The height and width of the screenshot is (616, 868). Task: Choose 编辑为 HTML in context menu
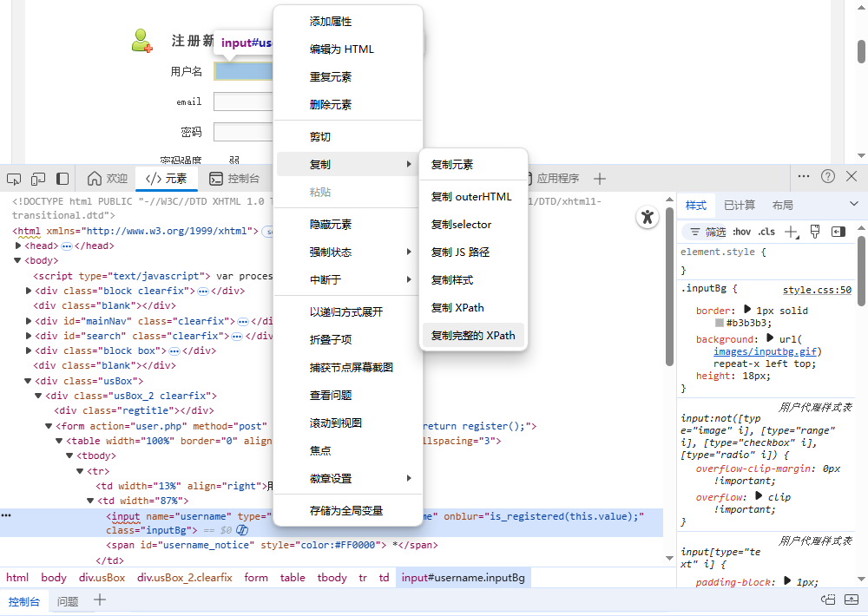tap(348, 49)
